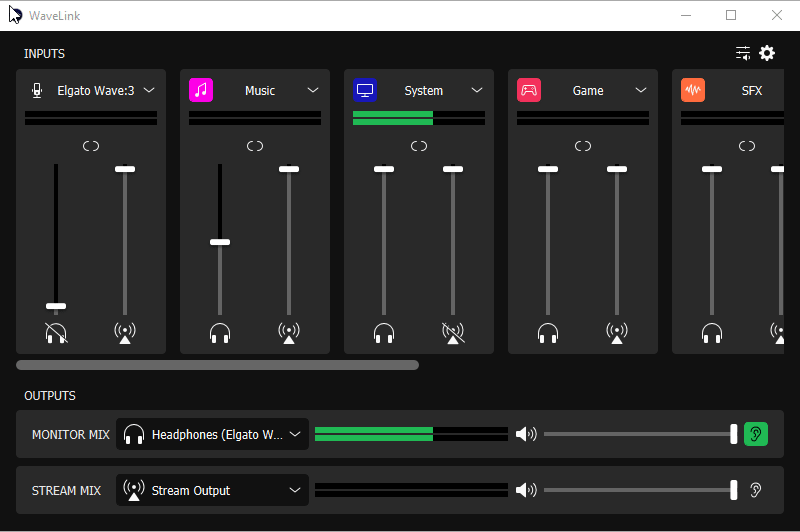Open the Monitor Mix Headphones device dropdown
This screenshot has width=800, height=532.
pyautogui.click(x=212, y=434)
